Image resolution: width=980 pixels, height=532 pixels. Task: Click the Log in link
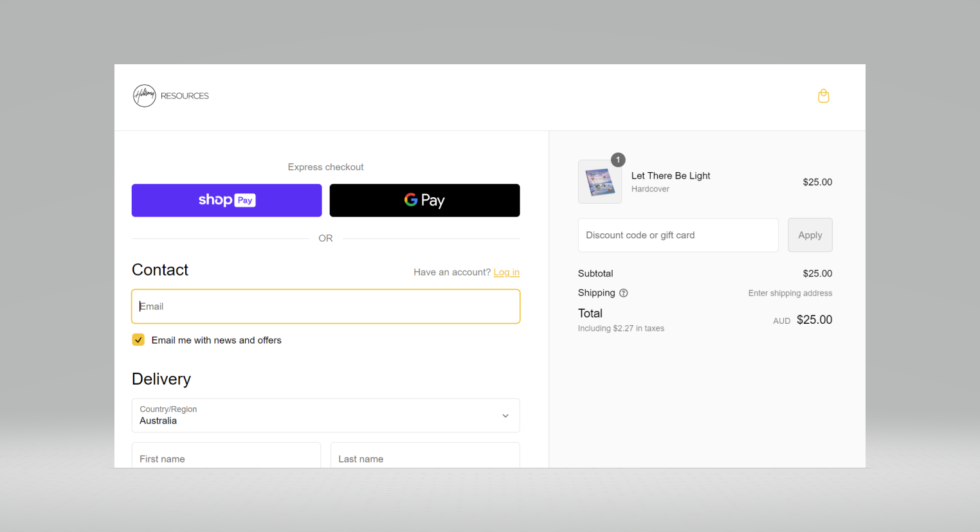pos(506,272)
